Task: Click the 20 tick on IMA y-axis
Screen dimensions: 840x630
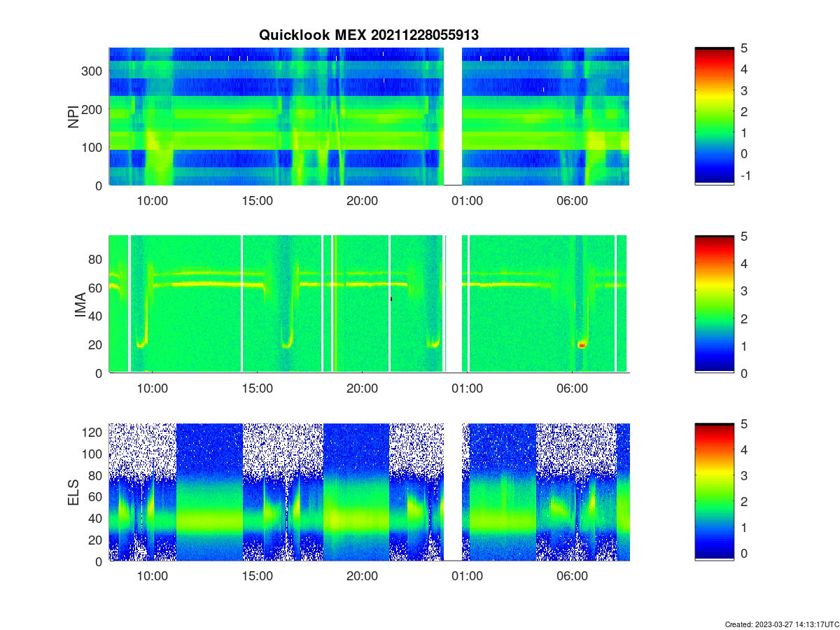Action: tap(97, 344)
